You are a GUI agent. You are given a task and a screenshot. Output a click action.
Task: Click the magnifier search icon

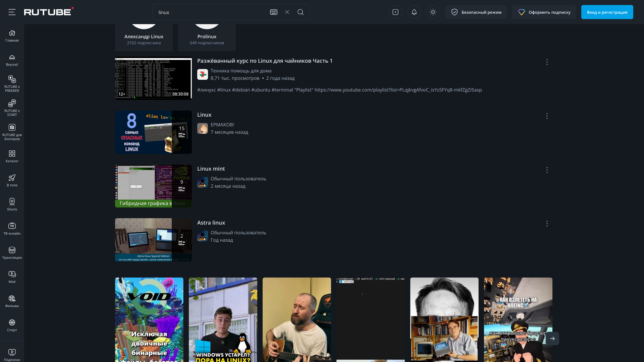click(301, 12)
